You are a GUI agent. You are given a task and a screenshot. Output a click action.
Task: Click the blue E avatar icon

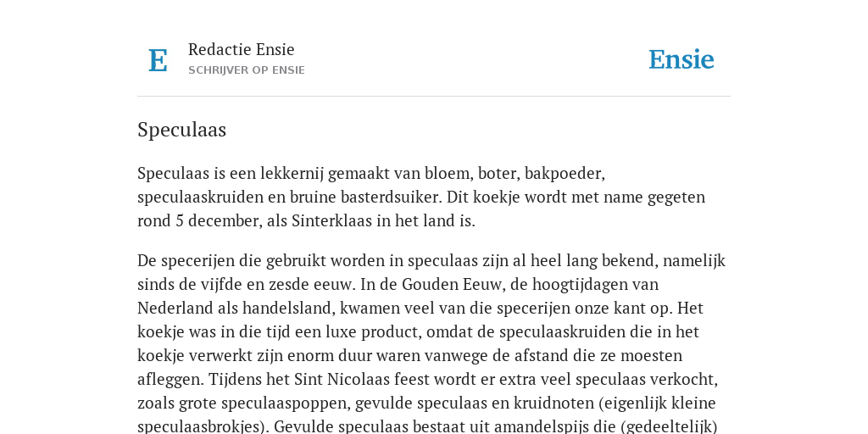click(x=158, y=60)
